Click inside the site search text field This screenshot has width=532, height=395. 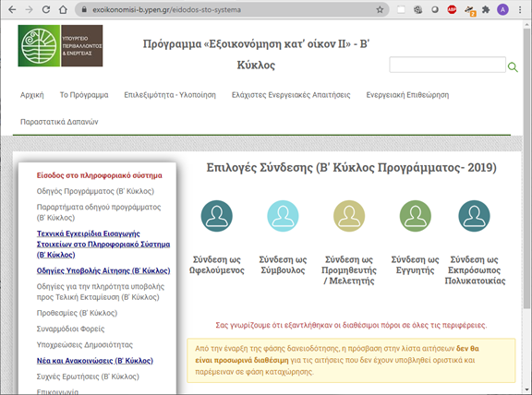tap(448, 65)
